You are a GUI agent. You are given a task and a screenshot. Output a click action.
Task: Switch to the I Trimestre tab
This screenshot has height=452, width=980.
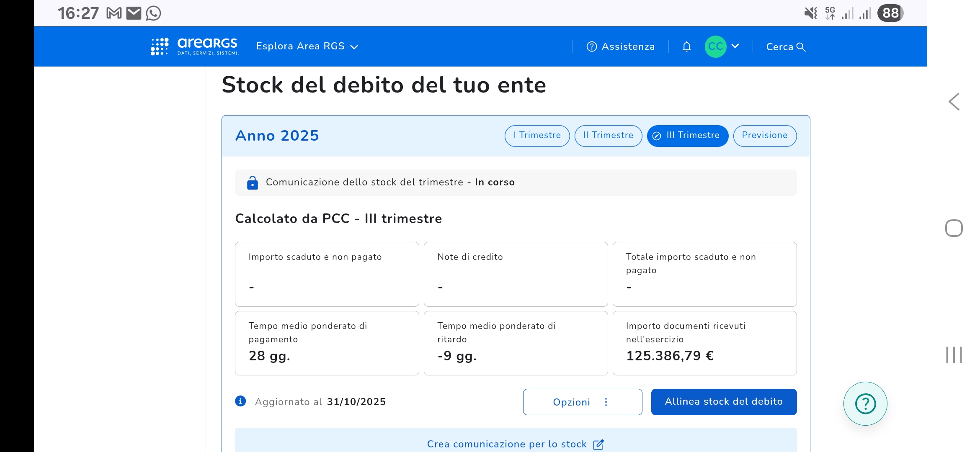[x=537, y=136]
